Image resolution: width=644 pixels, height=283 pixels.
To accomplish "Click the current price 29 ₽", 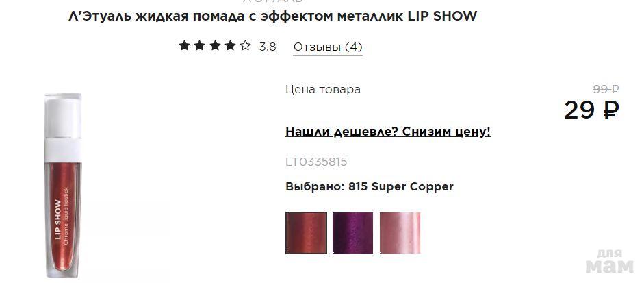I will tap(591, 110).
